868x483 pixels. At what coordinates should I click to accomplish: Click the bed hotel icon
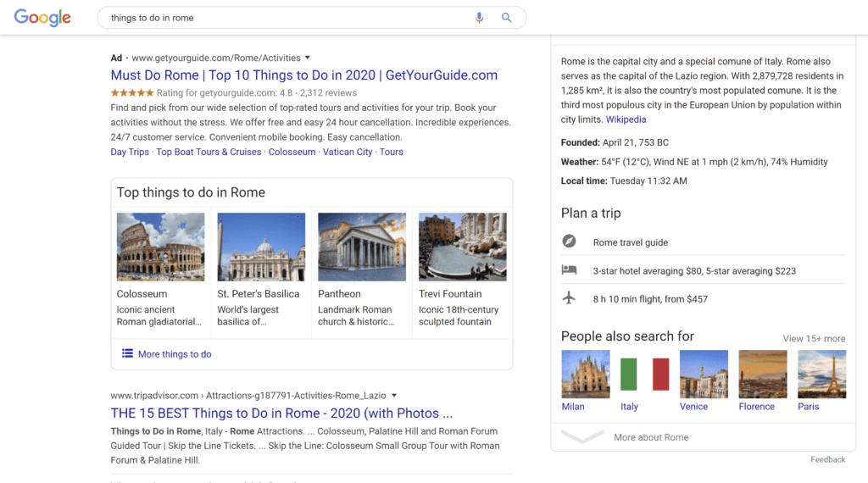pyautogui.click(x=569, y=270)
